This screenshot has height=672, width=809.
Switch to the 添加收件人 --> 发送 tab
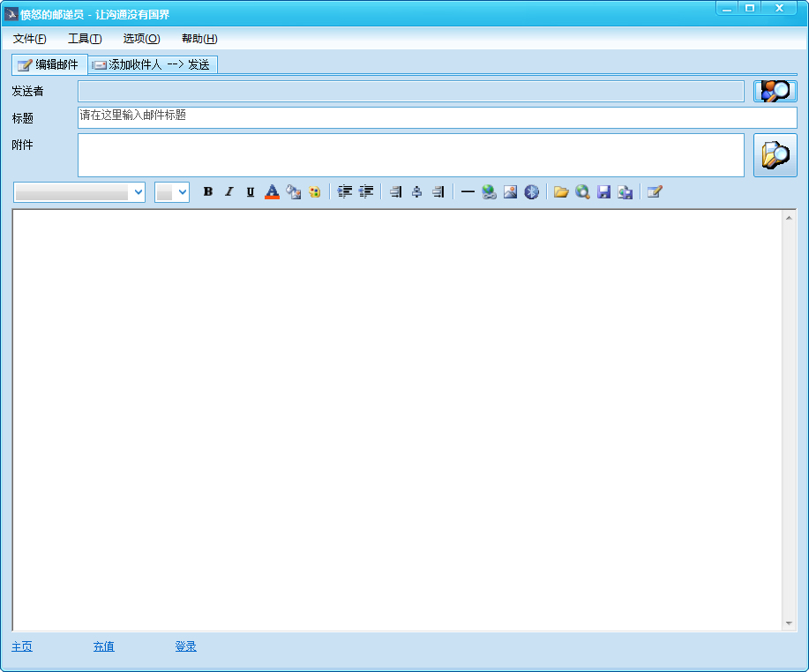pos(154,63)
